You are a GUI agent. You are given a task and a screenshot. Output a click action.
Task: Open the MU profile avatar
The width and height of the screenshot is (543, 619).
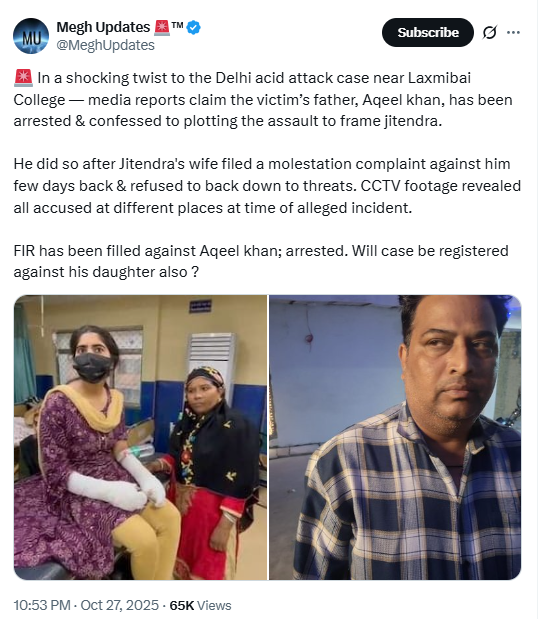[31, 36]
